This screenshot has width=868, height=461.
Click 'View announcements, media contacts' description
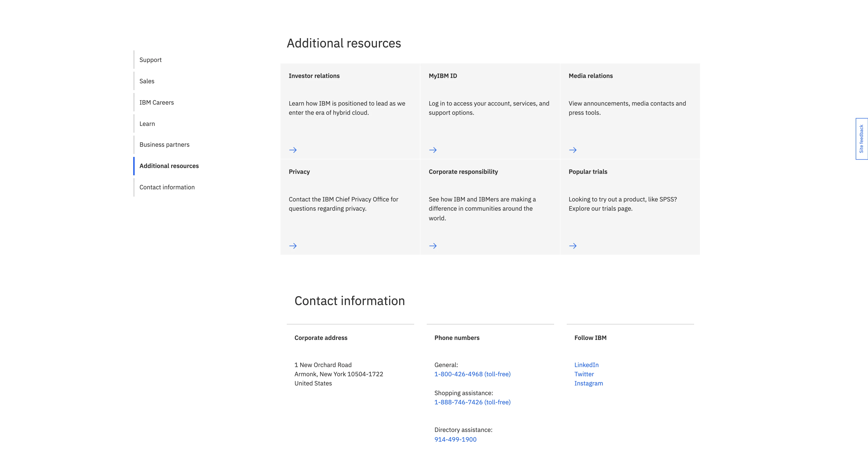point(627,108)
